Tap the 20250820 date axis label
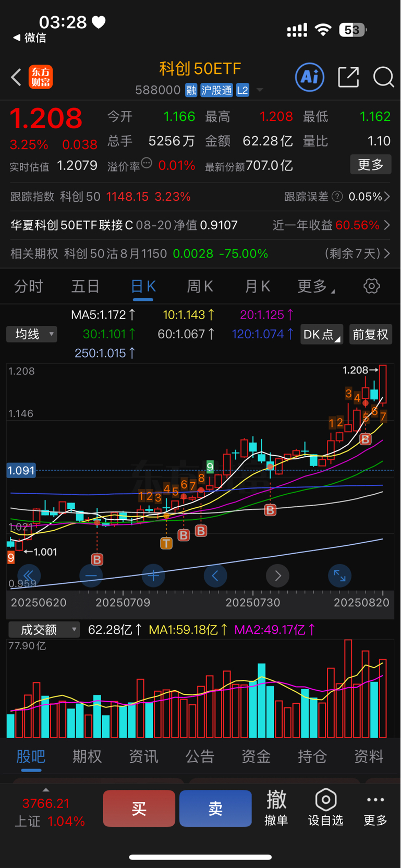Image resolution: width=401 pixels, height=868 pixels. 361,603
